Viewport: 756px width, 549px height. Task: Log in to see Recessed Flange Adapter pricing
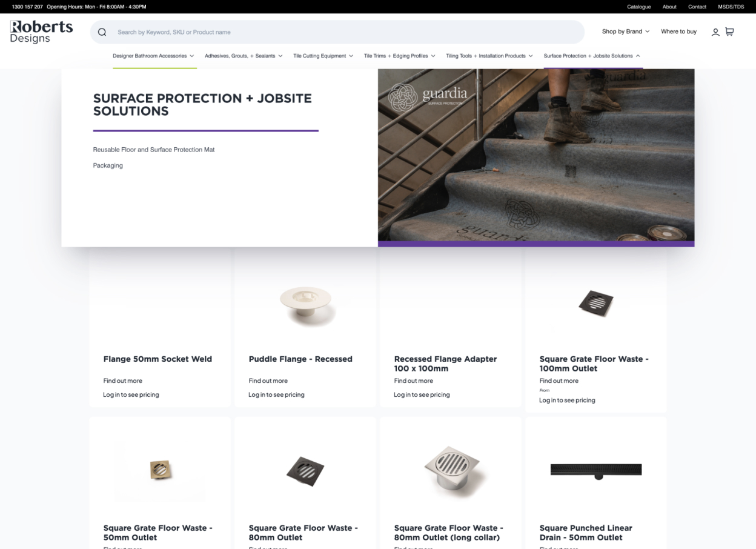click(x=422, y=394)
